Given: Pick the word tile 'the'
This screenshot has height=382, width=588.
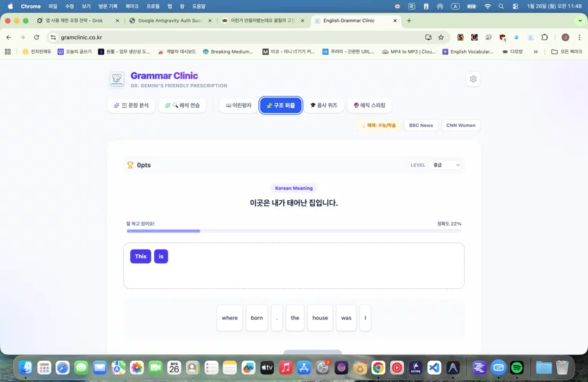Looking at the screenshot, I should (295, 318).
